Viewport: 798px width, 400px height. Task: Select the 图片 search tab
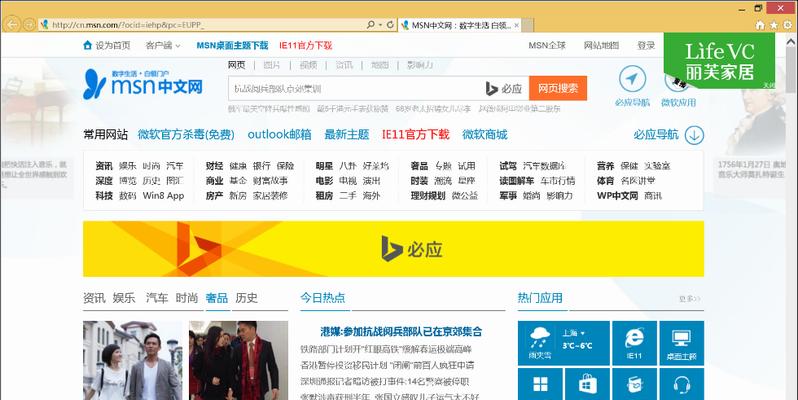(x=272, y=65)
